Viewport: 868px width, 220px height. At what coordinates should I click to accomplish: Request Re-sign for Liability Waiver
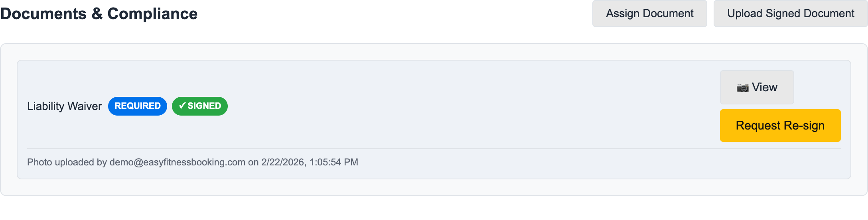pos(780,126)
